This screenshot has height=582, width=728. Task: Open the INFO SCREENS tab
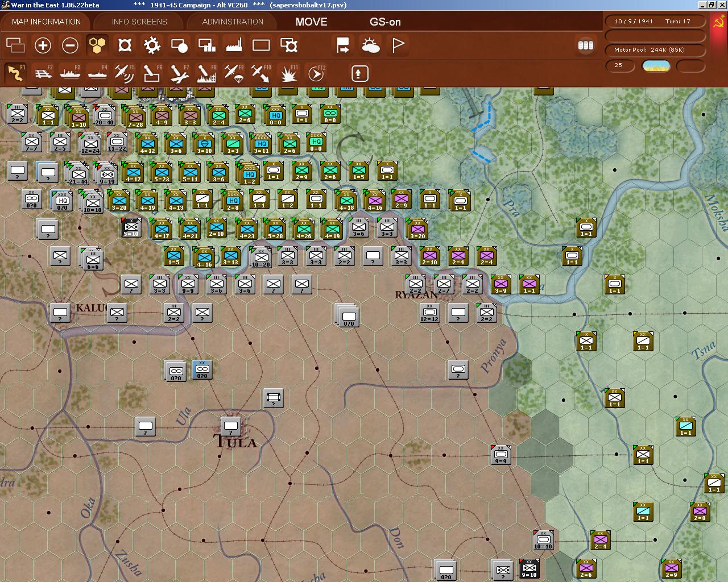point(139,22)
